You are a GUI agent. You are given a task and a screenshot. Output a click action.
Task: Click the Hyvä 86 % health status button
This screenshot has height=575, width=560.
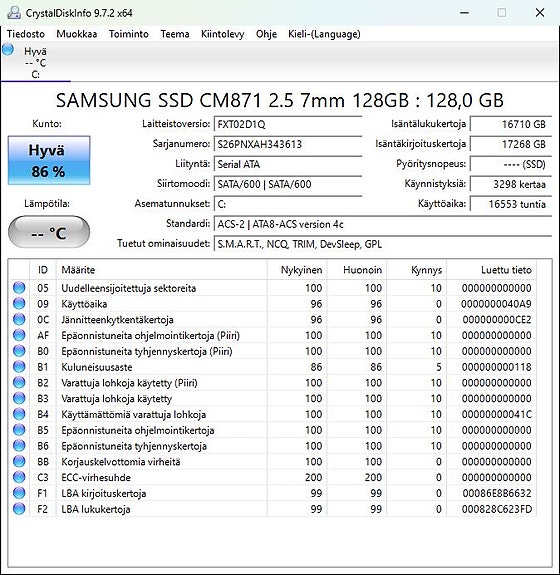49,160
